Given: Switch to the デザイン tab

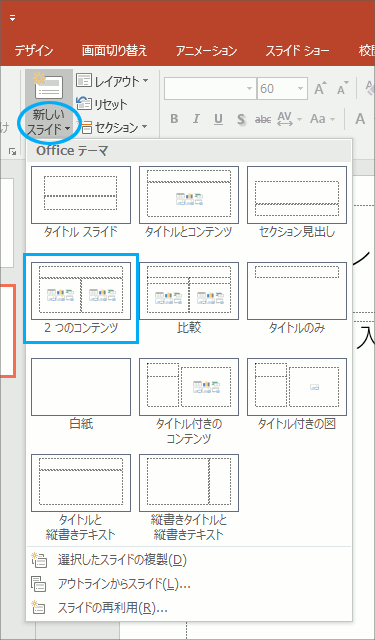Looking at the screenshot, I should 34,51.
